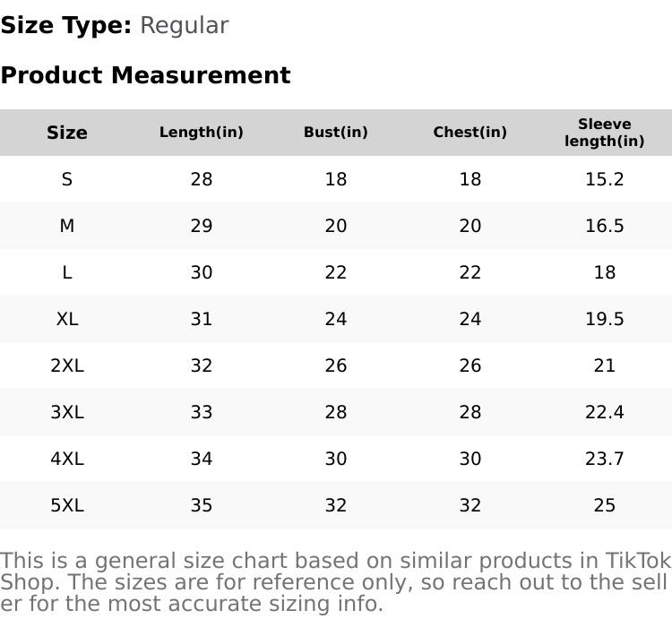This screenshot has height=636, width=672.
Task: Select the 5XL size row label
Action: [x=67, y=505]
